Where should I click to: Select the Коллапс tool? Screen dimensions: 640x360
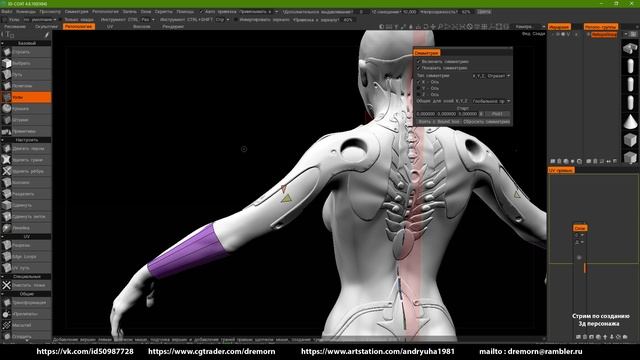click(x=26, y=182)
